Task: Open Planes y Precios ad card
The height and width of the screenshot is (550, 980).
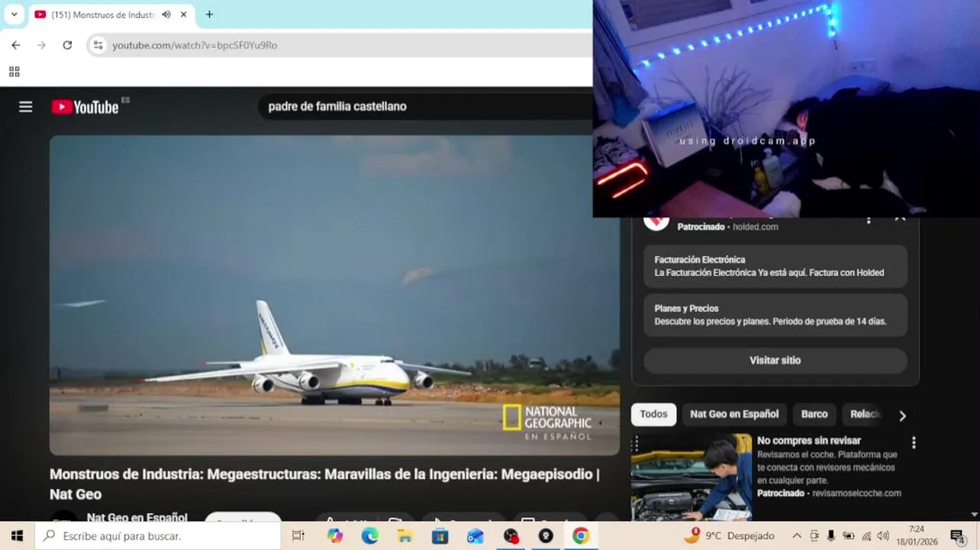Action: [x=775, y=315]
